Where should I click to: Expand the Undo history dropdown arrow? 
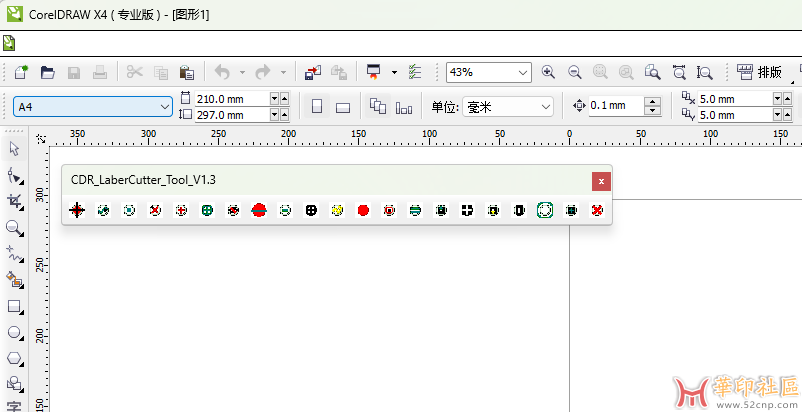tap(242, 73)
